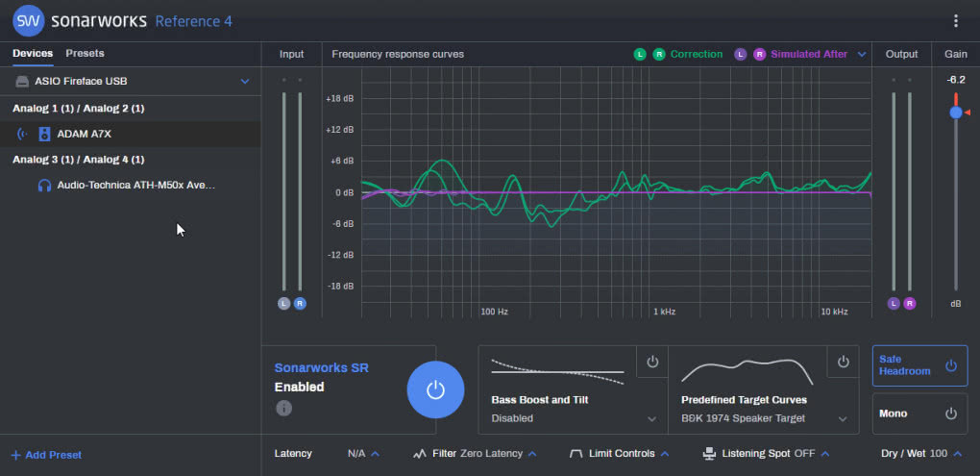Screen dimensions: 980x476
Task: Open the Bass Boost Disabled dropdown
Action: tap(651, 419)
